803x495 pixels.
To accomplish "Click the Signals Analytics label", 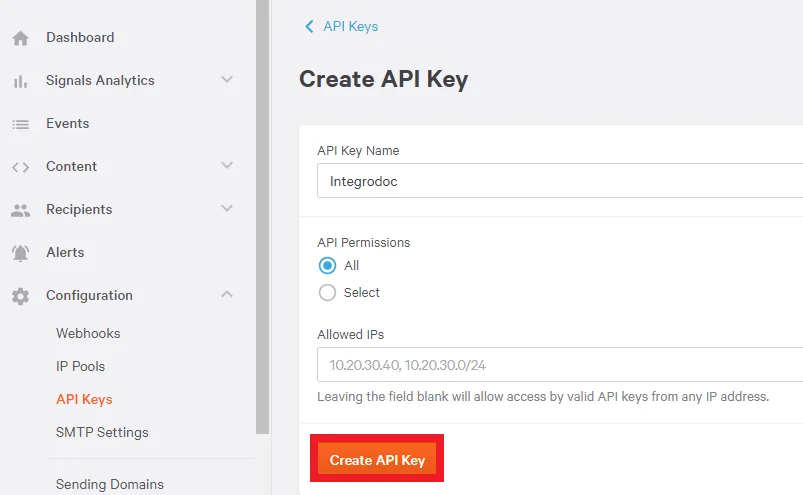I will [100, 80].
